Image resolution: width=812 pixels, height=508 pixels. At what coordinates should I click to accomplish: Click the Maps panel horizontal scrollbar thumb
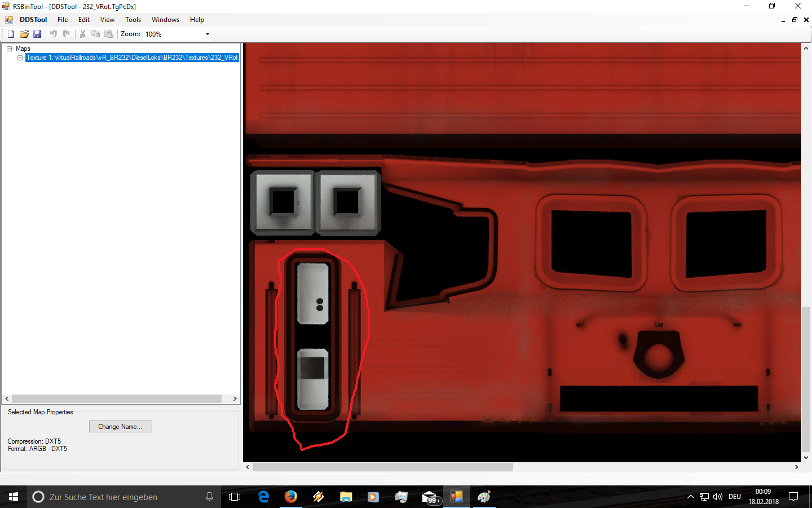pyautogui.click(x=117, y=398)
